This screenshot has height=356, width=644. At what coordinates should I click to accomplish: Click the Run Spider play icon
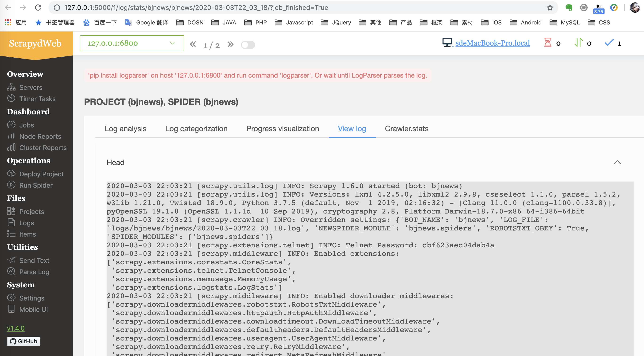tap(11, 185)
